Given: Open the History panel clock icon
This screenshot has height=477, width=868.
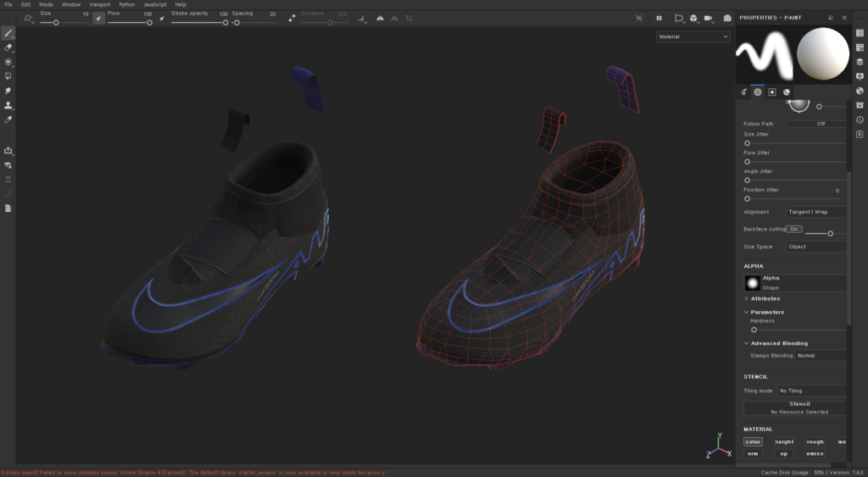Looking at the screenshot, I should click(x=860, y=119).
